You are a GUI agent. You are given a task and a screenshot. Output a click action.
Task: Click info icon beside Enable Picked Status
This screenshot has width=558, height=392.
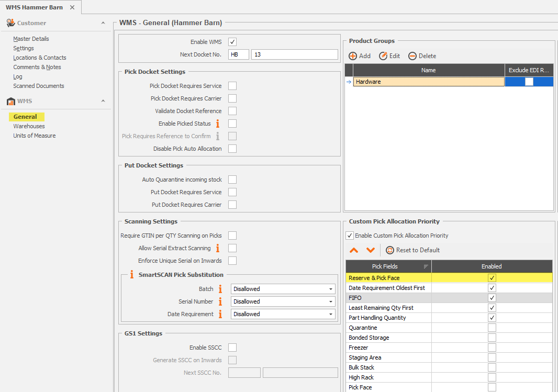pyautogui.click(x=218, y=124)
